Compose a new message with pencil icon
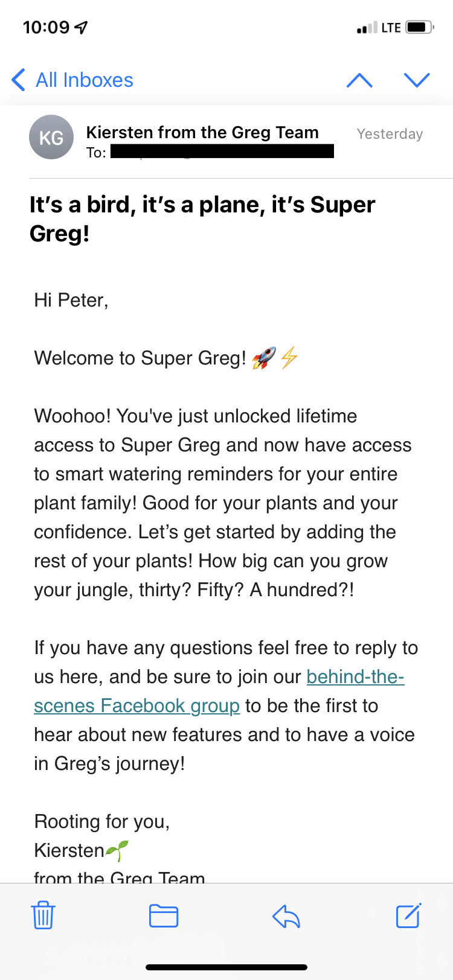Image resolution: width=453 pixels, height=980 pixels. pos(409,915)
